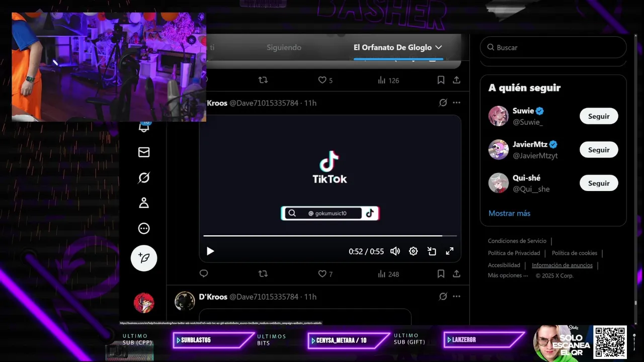Open D'Kroos avatar on lower post
Screen dimensions: 644x362
pyautogui.click(x=185, y=301)
